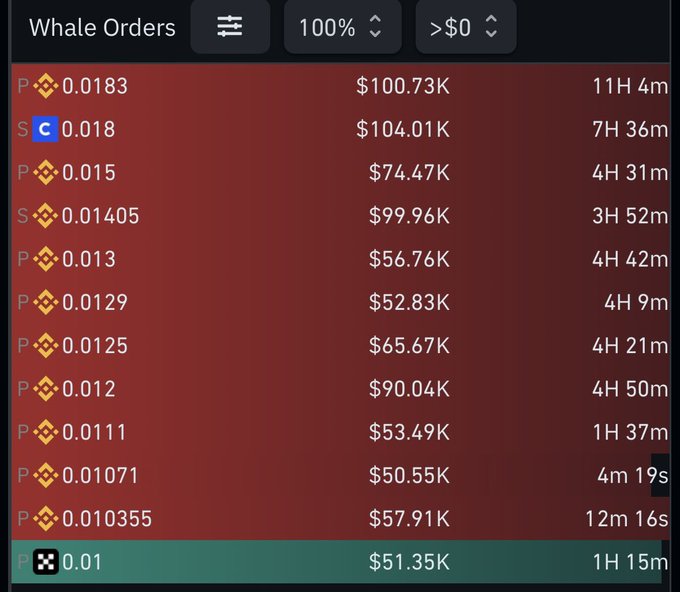680x592 pixels.
Task: Click the 12m 16s order age
Action: [x=627, y=519]
